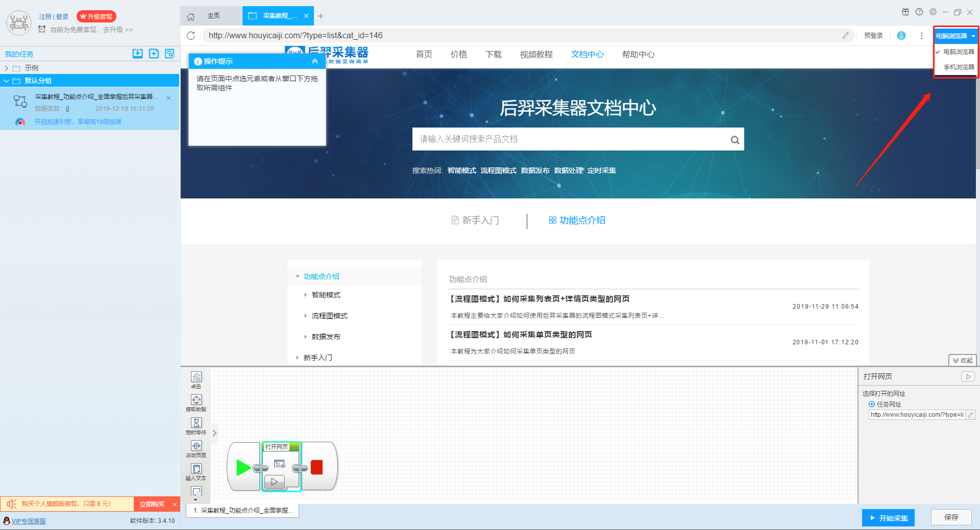
Task: Click the 立即购买 buy now button
Action: coord(152,504)
